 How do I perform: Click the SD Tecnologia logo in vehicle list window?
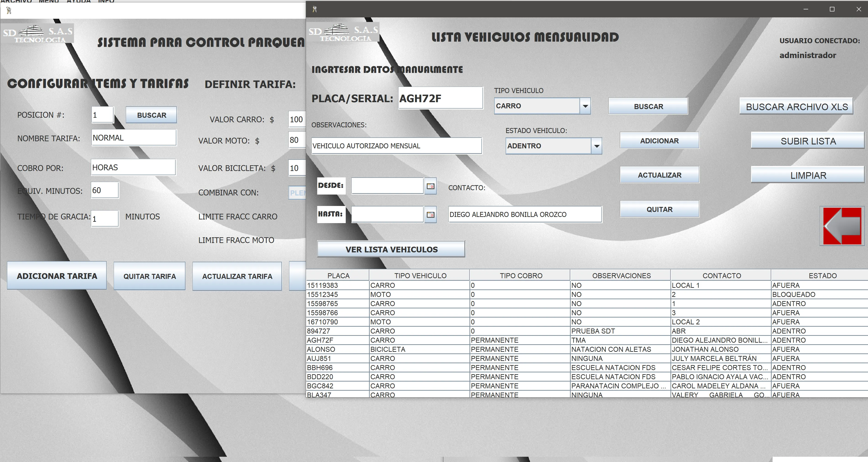(x=343, y=32)
